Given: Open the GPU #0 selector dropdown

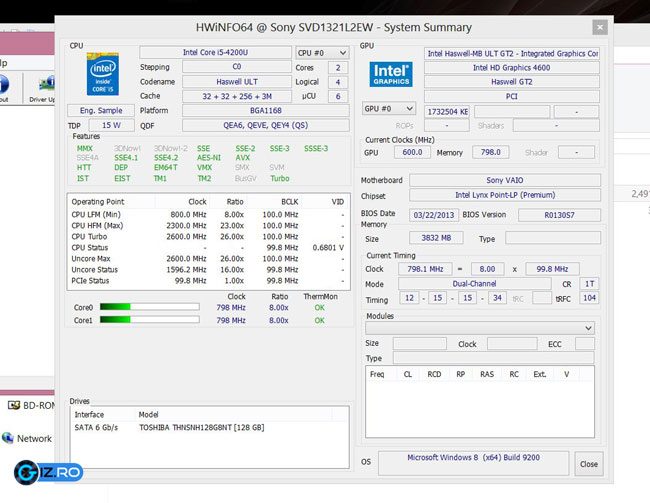Looking at the screenshot, I should [x=389, y=109].
